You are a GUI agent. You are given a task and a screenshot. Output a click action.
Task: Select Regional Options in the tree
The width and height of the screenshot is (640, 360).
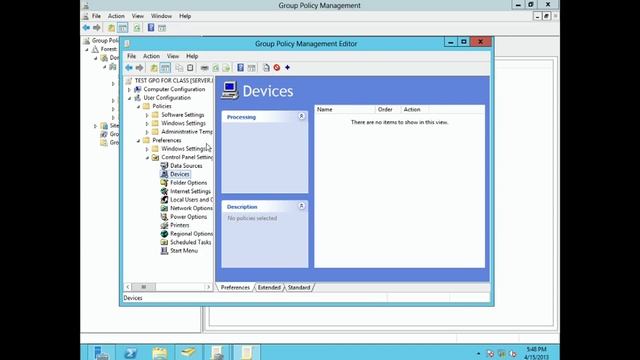pos(191,234)
